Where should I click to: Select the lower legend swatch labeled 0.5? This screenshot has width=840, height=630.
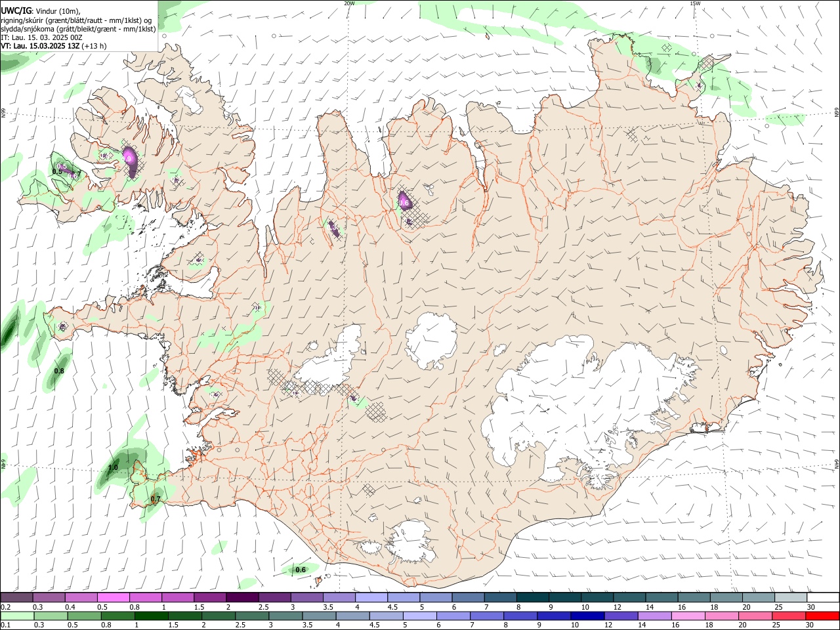84,616
